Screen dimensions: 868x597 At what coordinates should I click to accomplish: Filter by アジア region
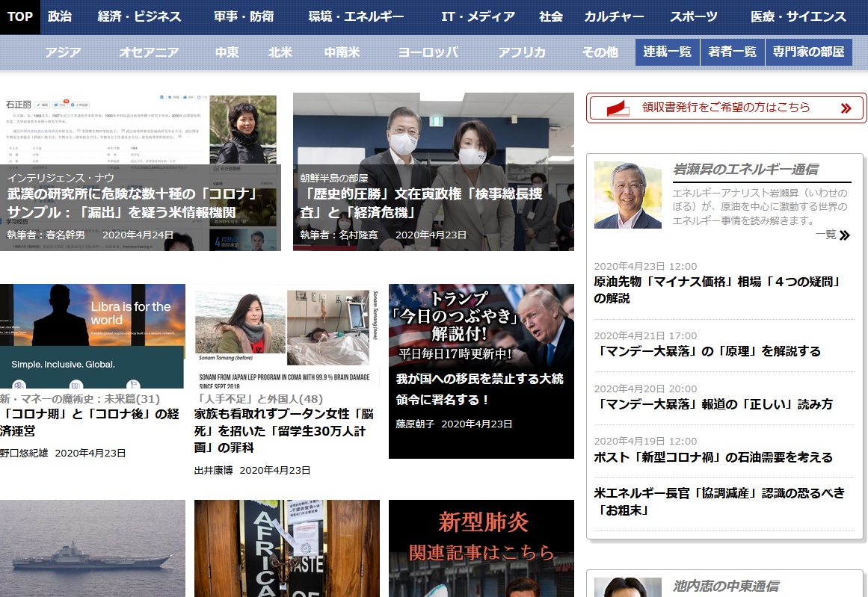(x=63, y=52)
